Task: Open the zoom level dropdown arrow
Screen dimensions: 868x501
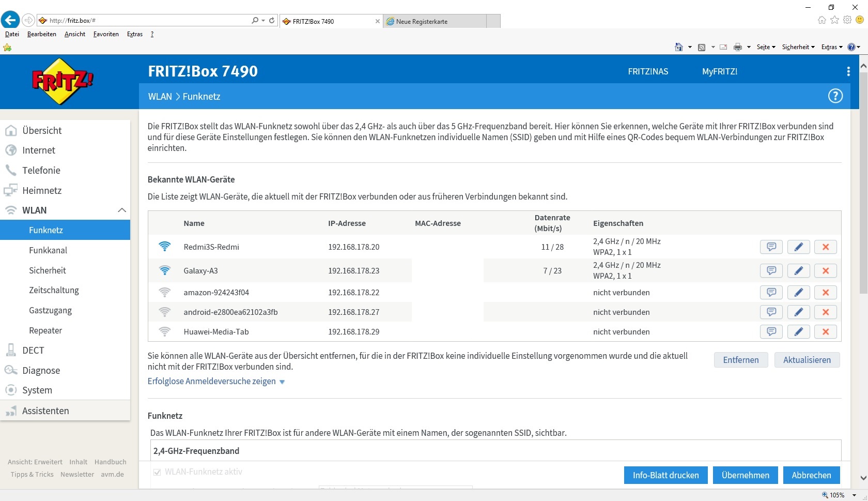Action: [x=855, y=495]
